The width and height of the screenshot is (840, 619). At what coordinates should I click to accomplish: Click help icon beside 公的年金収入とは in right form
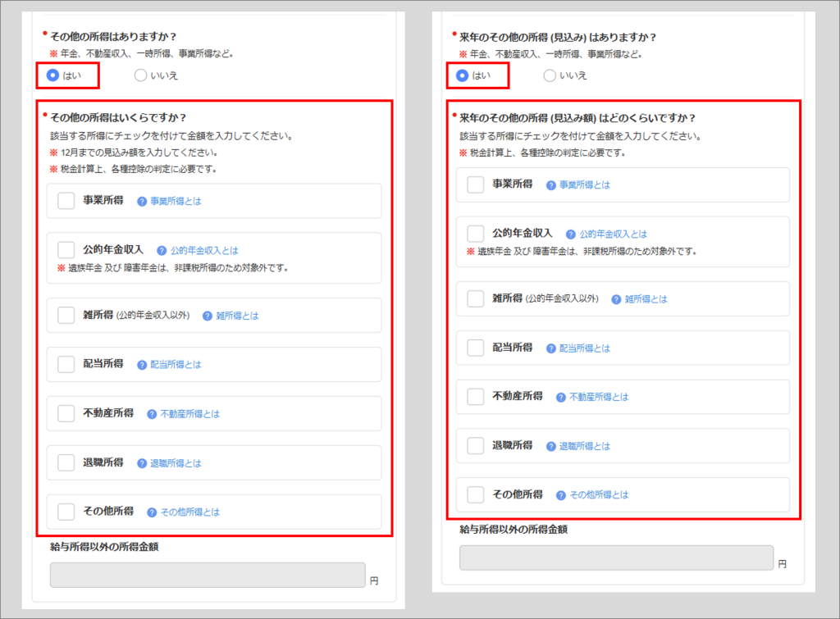pyautogui.click(x=571, y=234)
